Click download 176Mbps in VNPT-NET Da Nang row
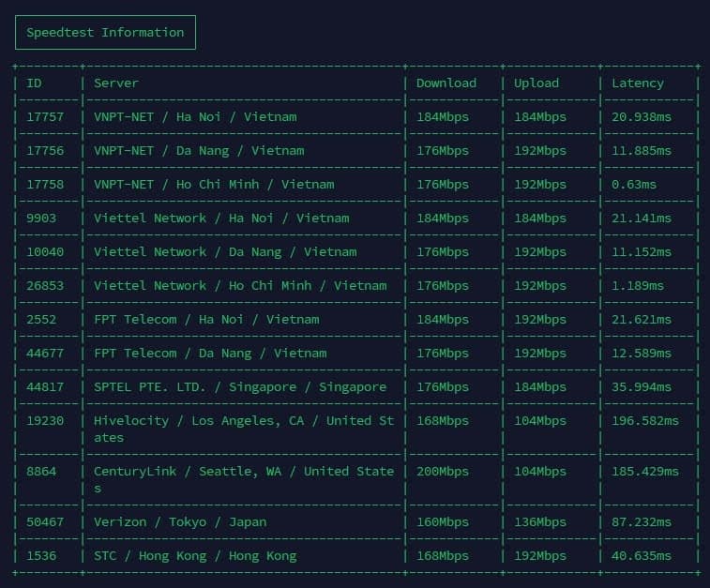The image size is (710, 588). [443, 151]
